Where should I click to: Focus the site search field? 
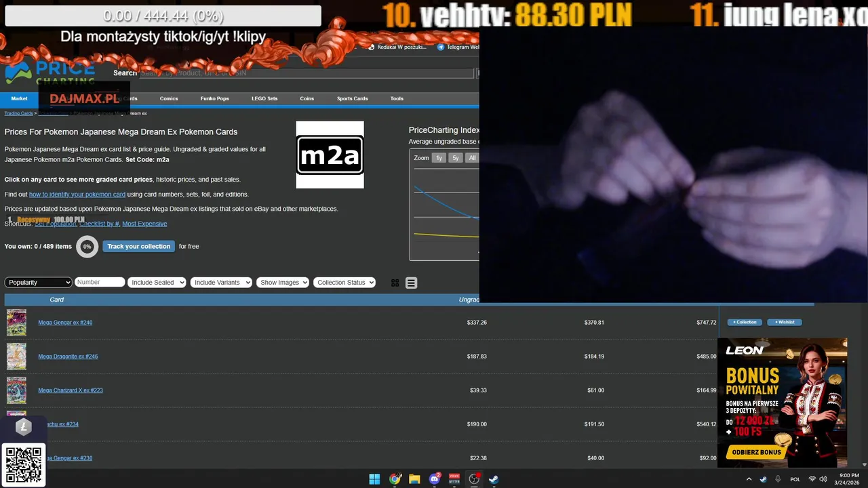307,73
